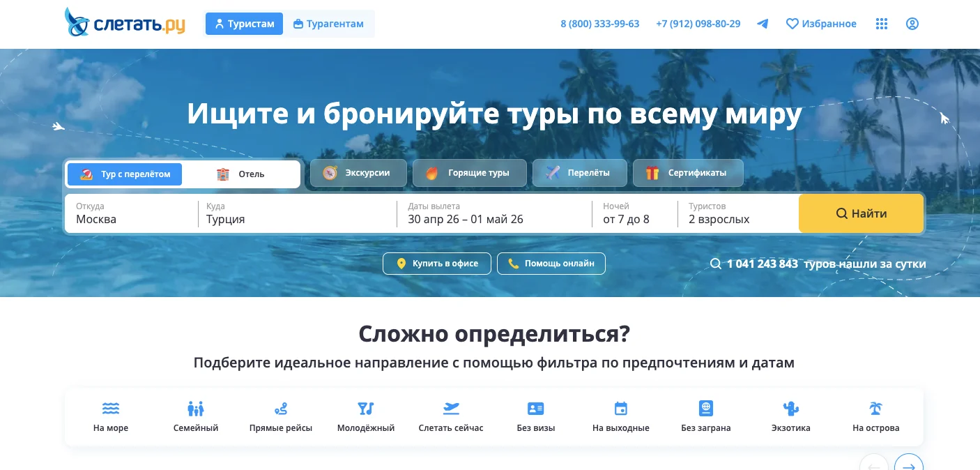Open the user profile account icon

[x=912, y=23]
